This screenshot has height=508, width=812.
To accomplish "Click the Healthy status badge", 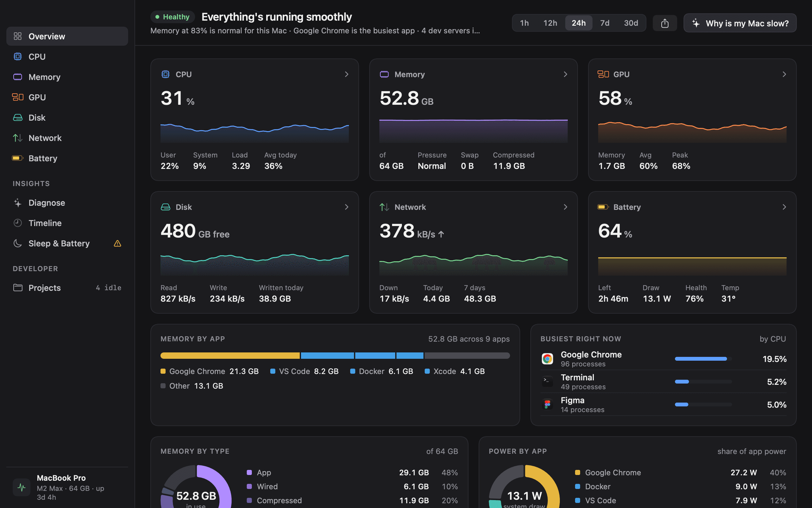I will tap(173, 17).
